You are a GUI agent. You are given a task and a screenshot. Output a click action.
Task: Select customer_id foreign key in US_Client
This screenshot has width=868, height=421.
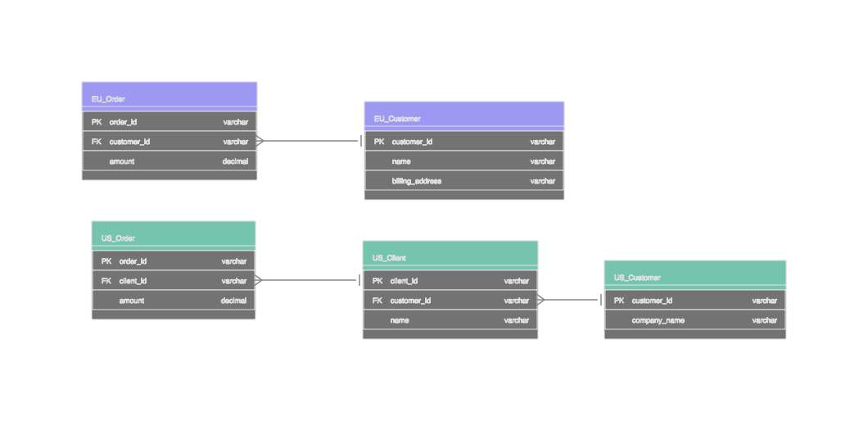pos(410,301)
